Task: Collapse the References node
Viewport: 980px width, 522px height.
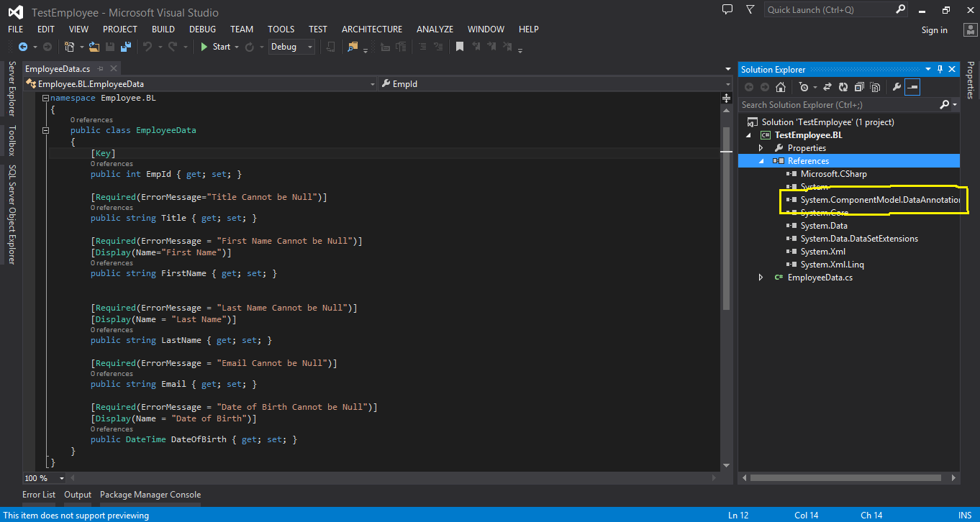Action: click(761, 160)
